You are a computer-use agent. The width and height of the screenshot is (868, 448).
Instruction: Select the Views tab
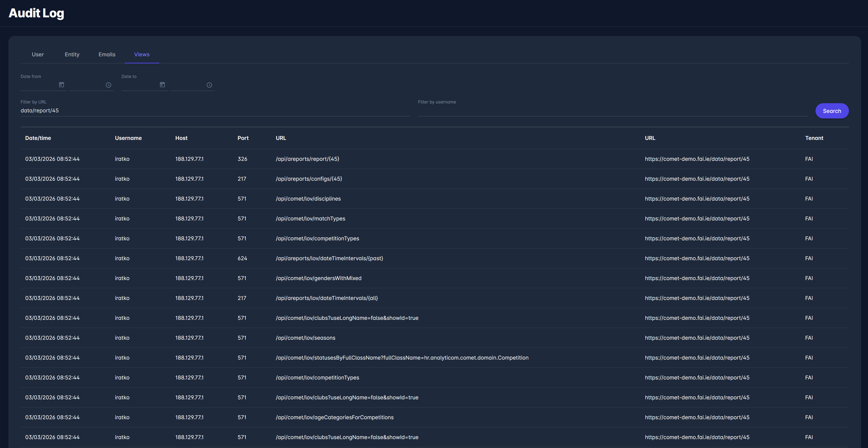pos(142,54)
